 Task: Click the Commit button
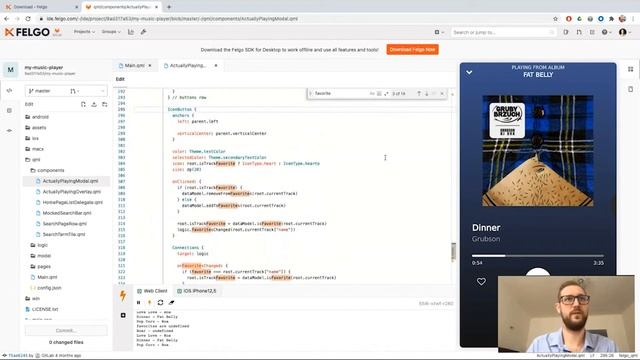coord(66,330)
